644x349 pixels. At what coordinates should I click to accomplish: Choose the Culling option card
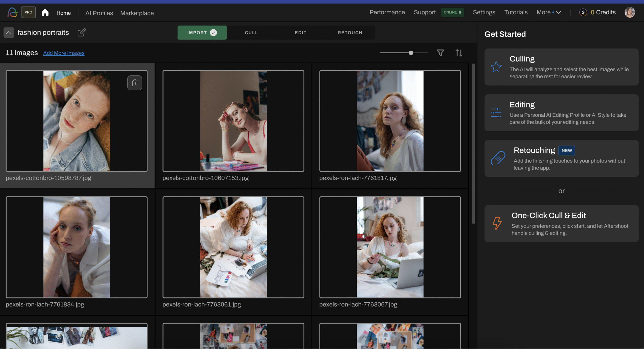point(561,67)
